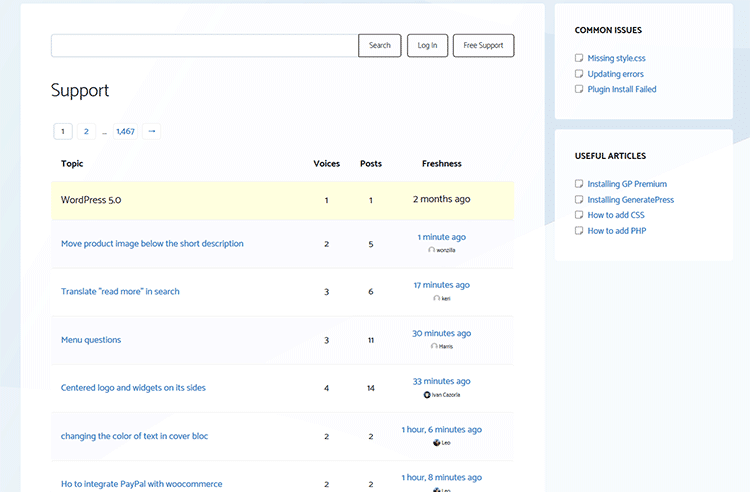The width and height of the screenshot is (750, 492).
Task: Open topic Centered logo and widgets on its sides
Action: coord(133,387)
